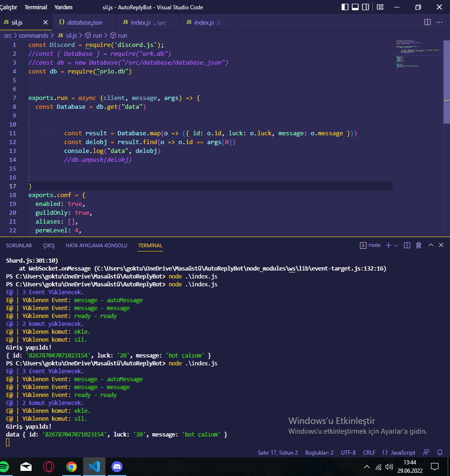
Task: Click line number 17 in gutter
Action: click(x=13, y=186)
